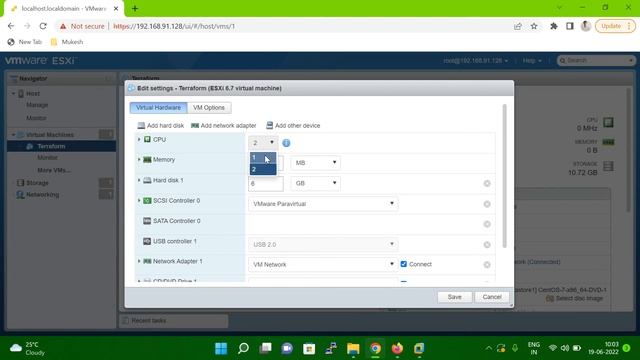Viewport: 640px width, 360px height.
Task: Select option 2 in the CPU dropdown list
Action: 263,169
